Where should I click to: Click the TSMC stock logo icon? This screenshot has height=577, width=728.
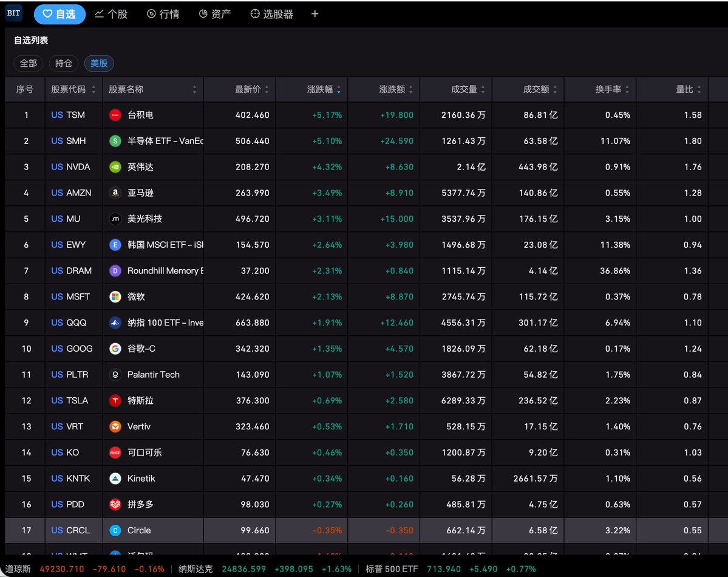click(x=115, y=115)
